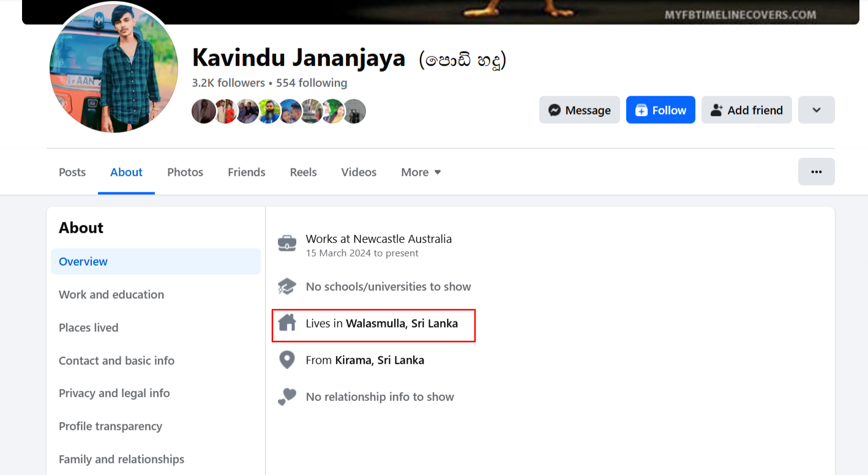The image size is (868, 475).
Task: Click the house icon beside Lives in
Action: (x=287, y=323)
